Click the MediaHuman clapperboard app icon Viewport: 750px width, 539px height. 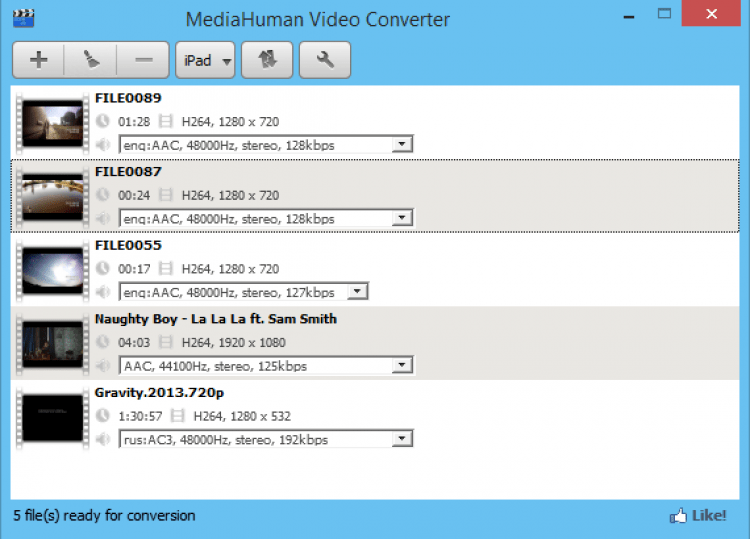(x=23, y=18)
